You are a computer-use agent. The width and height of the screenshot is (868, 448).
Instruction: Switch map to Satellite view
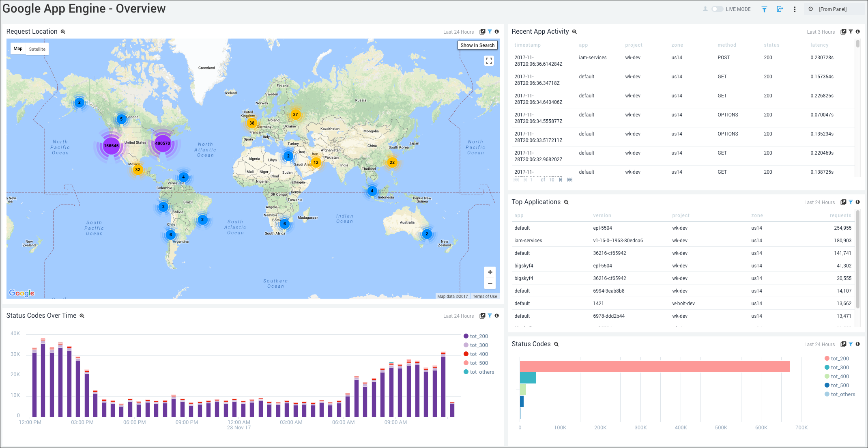tap(37, 49)
